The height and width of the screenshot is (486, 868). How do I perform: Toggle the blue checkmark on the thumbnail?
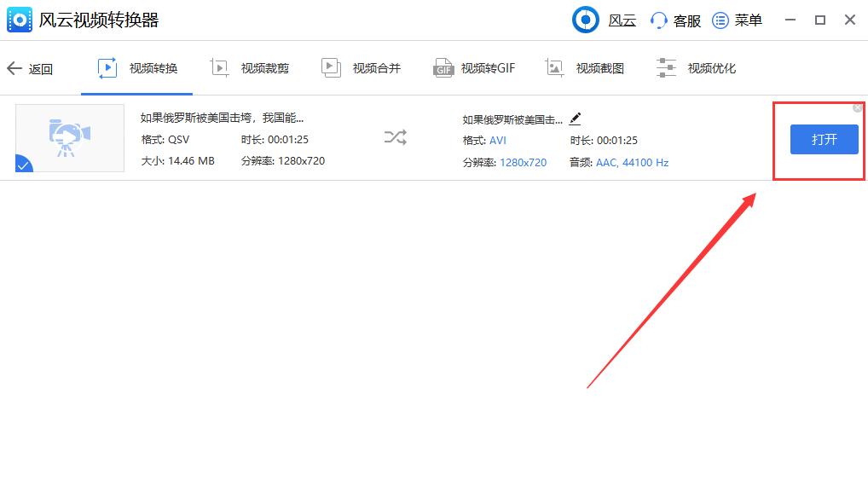point(24,164)
